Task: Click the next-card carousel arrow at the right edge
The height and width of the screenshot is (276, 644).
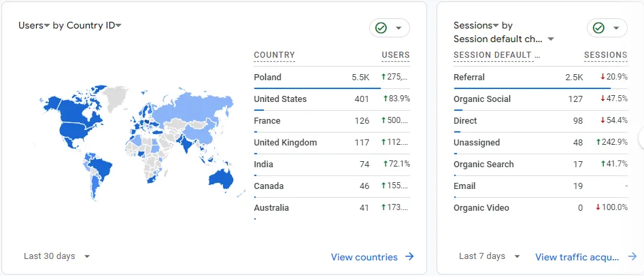Action: 641,138
